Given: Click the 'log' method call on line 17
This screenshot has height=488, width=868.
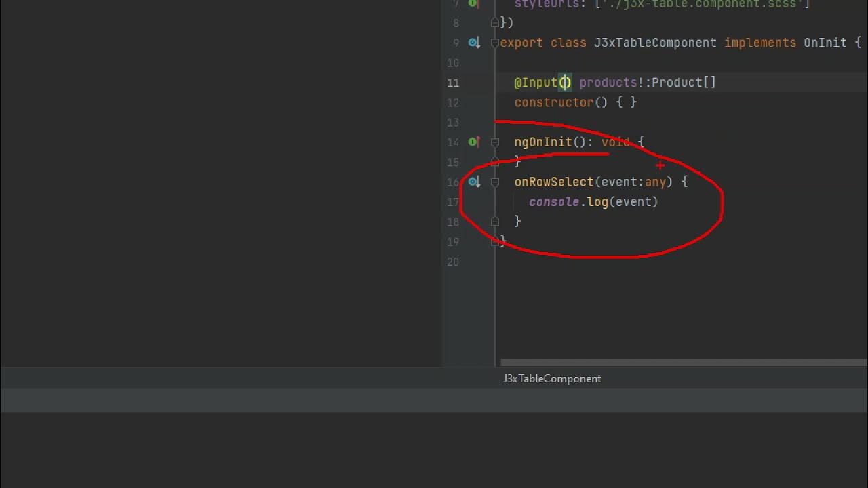Looking at the screenshot, I should coord(597,202).
